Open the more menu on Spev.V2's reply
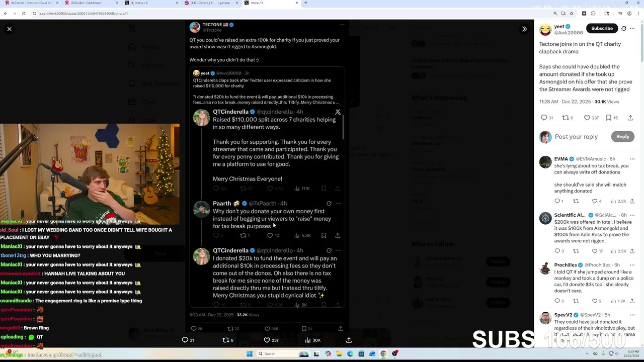Screen dimensions: 644x362 click(632, 315)
